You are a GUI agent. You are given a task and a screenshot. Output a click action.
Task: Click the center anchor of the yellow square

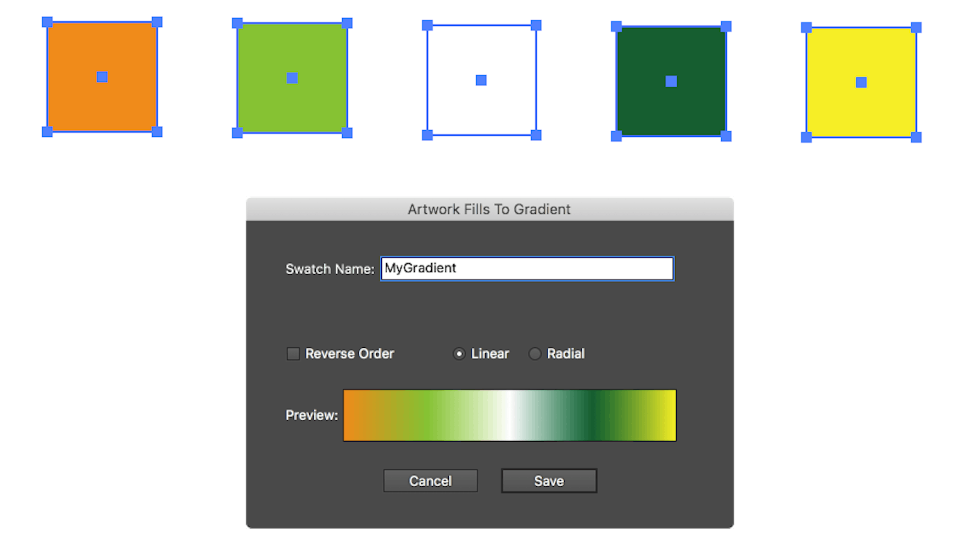tap(860, 82)
